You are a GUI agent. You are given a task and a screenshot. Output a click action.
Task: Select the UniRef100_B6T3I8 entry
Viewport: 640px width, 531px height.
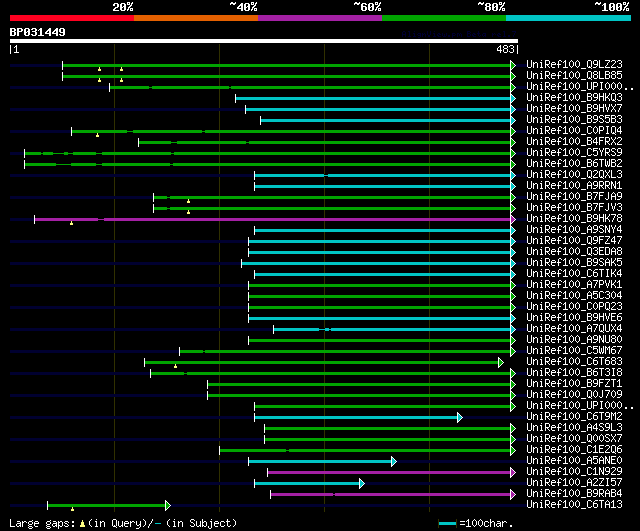tap(574, 373)
